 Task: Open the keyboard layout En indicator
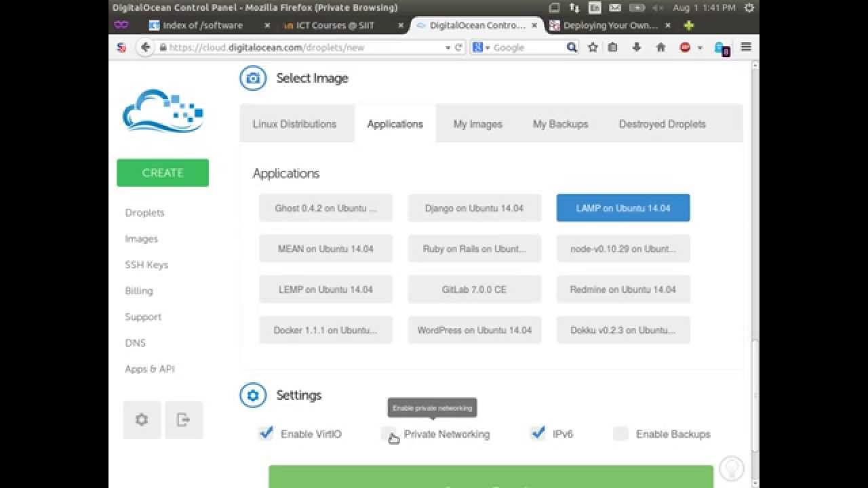pos(595,7)
